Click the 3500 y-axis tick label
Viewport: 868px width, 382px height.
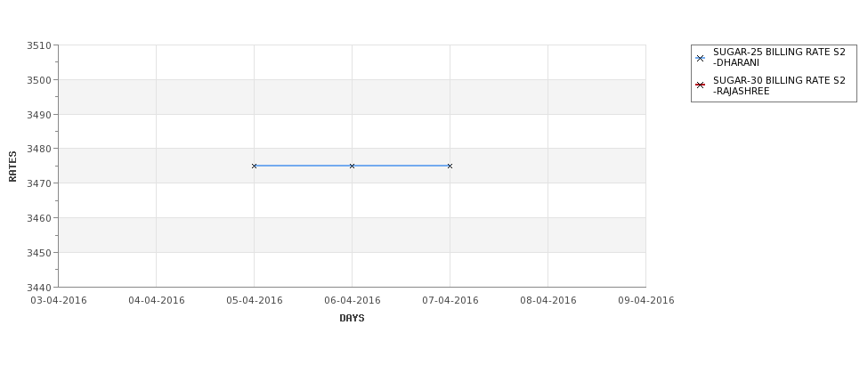39,80
